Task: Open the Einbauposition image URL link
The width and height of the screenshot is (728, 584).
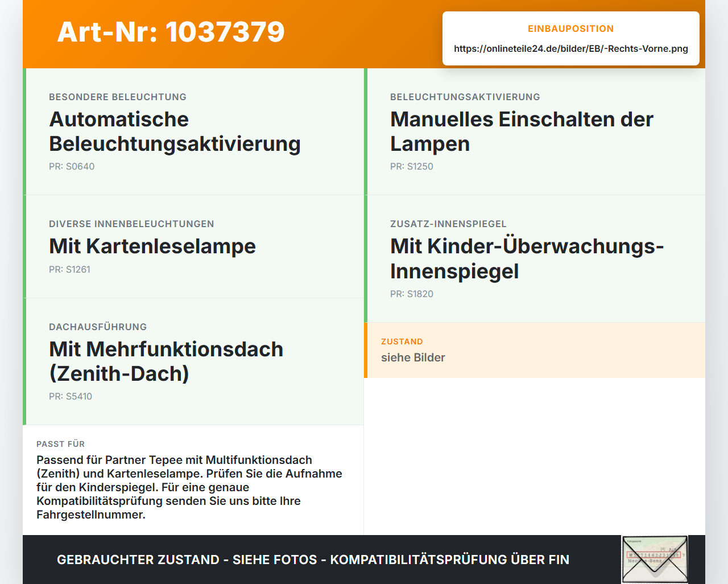Action: pos(571,49)
